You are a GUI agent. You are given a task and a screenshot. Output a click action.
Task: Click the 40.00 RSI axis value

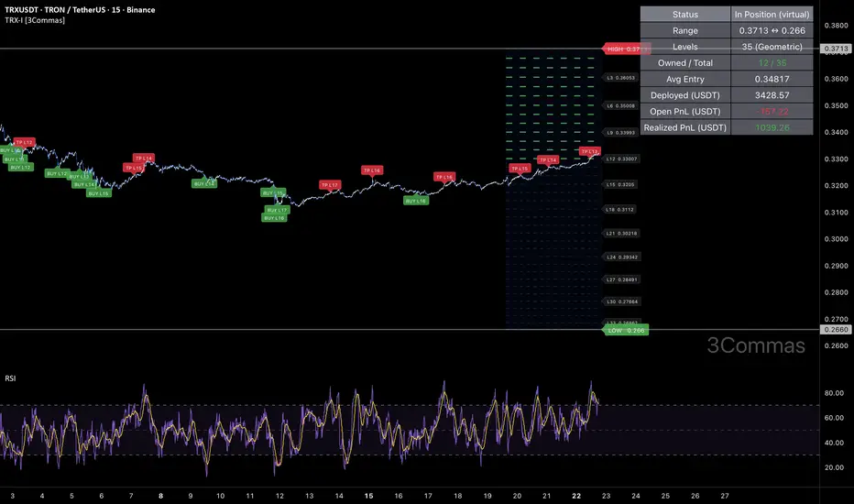pyautogui.click(x=834, y=443)
